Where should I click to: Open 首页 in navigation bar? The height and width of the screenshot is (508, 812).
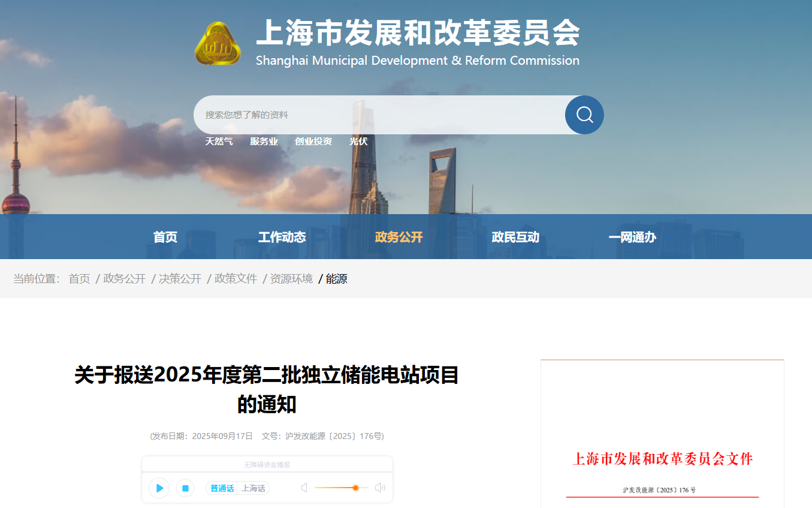click(x=165, y=237)
